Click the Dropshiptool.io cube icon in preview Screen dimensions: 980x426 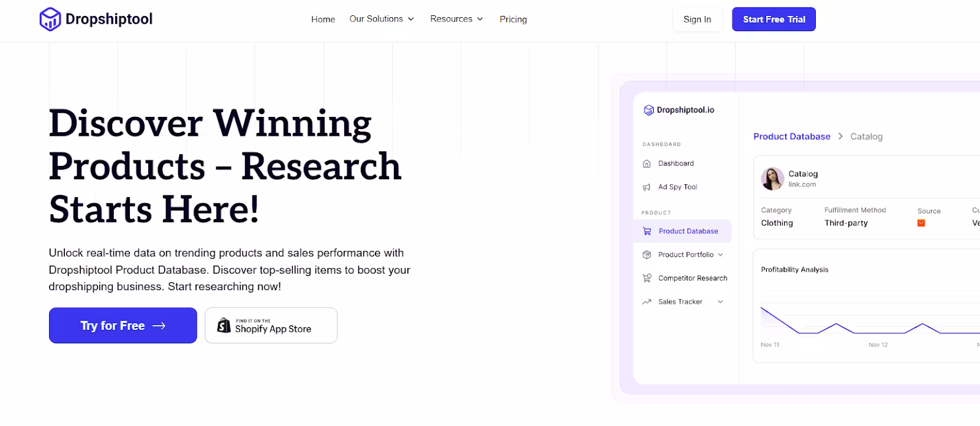click(649, 110)
